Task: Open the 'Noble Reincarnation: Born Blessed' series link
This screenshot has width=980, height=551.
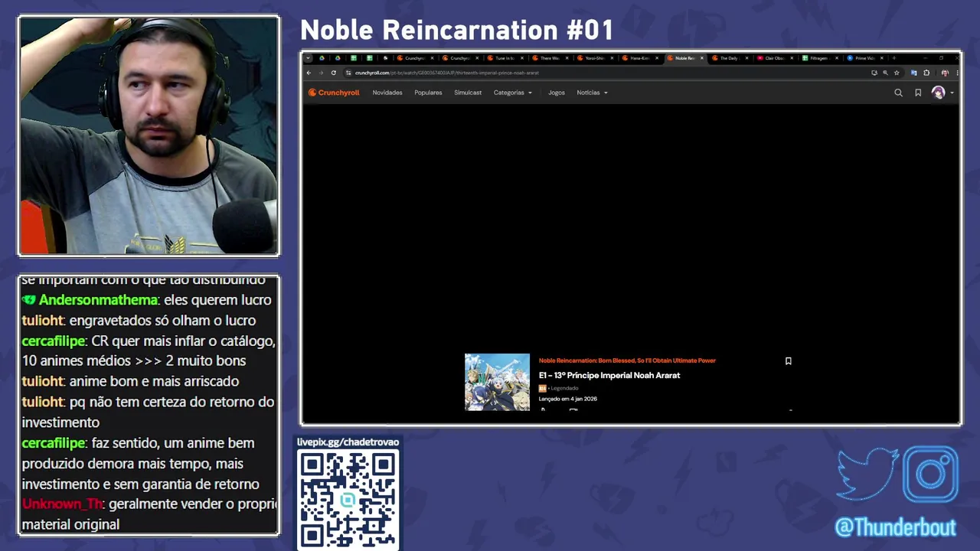Action: (627, 360)
